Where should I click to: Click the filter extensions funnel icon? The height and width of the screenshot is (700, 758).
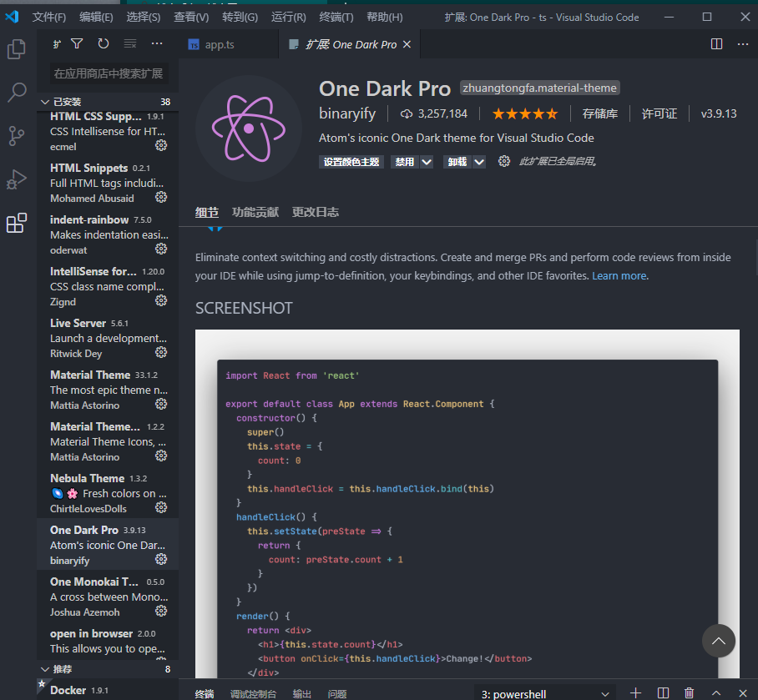(77, 44)
